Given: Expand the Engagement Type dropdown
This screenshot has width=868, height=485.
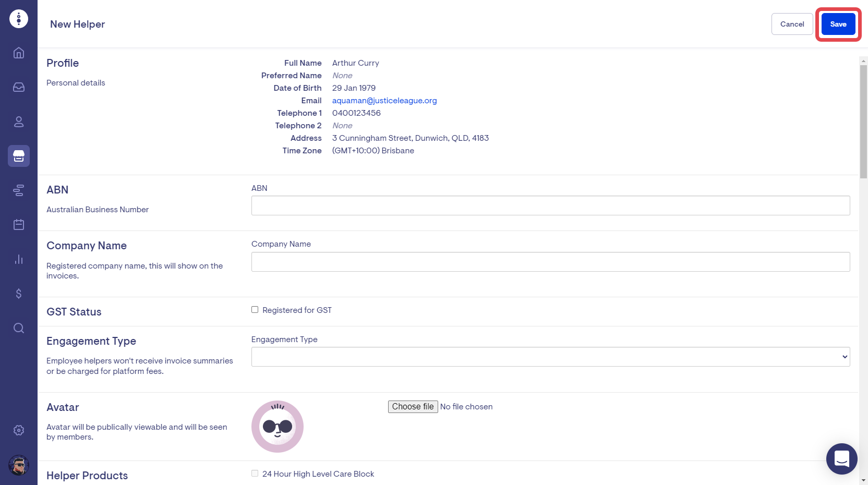Looking at the screenshot, I should pos(550,357).
